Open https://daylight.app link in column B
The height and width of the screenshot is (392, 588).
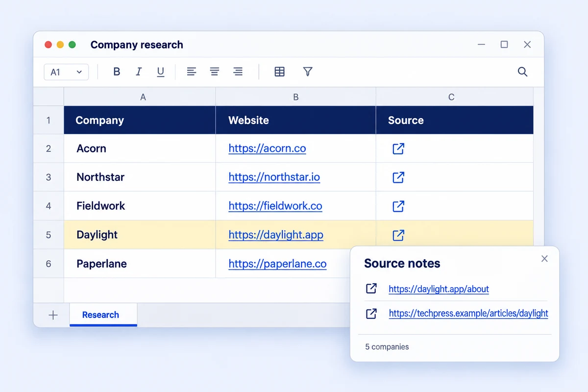276,235
